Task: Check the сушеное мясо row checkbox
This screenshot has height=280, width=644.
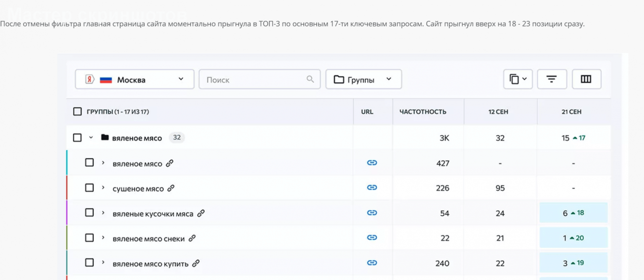Action: [x=89, y=188]
